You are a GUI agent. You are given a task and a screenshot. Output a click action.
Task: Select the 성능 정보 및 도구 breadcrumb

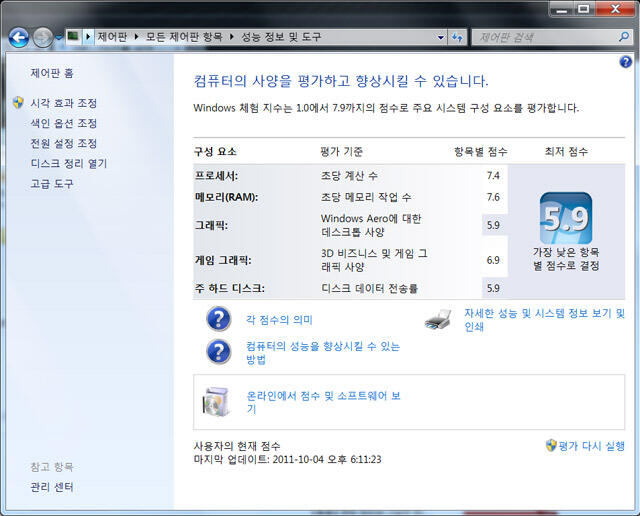(x=281, y=37)
